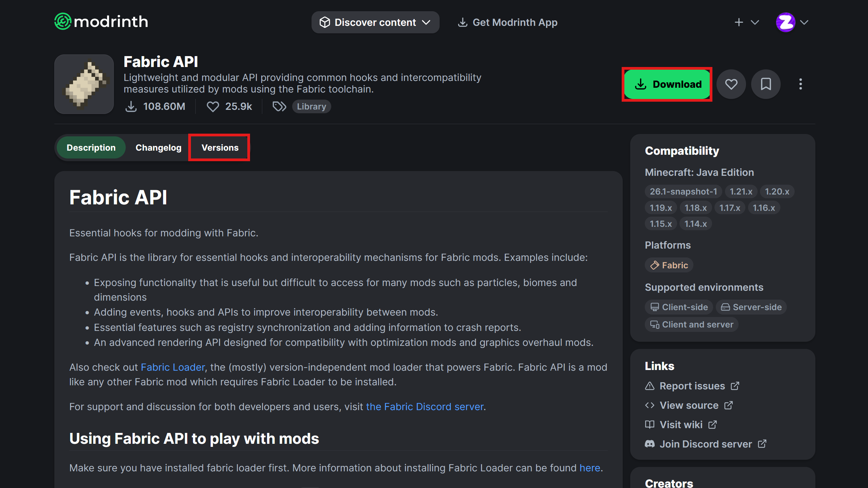
Task: Open the Versions tab
Action: (x=220, y=148)
